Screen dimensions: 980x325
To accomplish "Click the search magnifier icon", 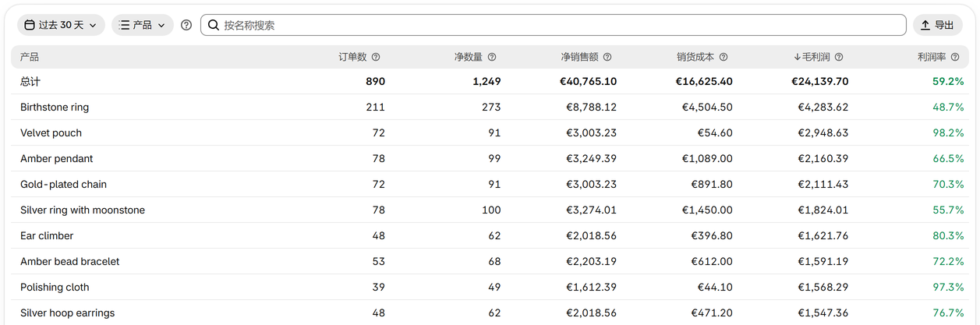I will [x=214, y=25].
